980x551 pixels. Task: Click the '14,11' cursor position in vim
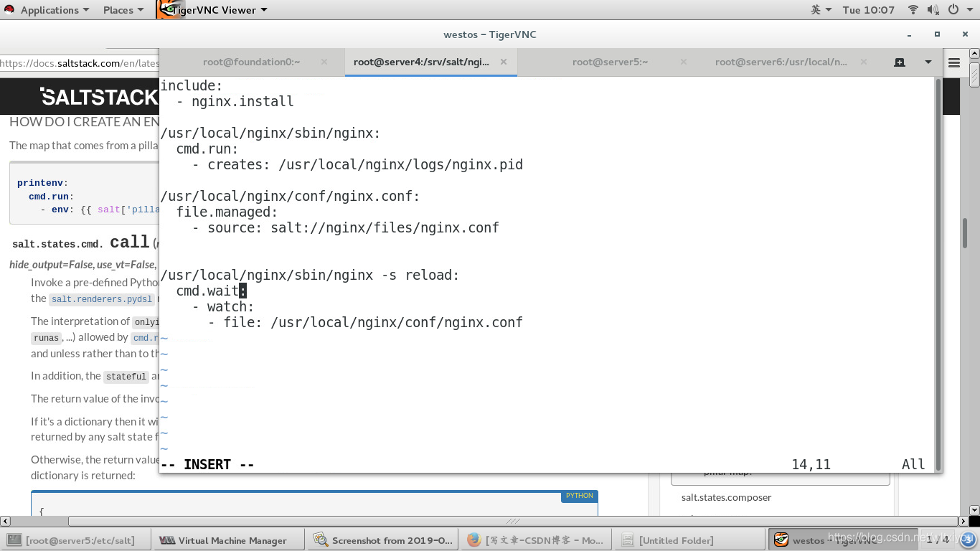811,464
